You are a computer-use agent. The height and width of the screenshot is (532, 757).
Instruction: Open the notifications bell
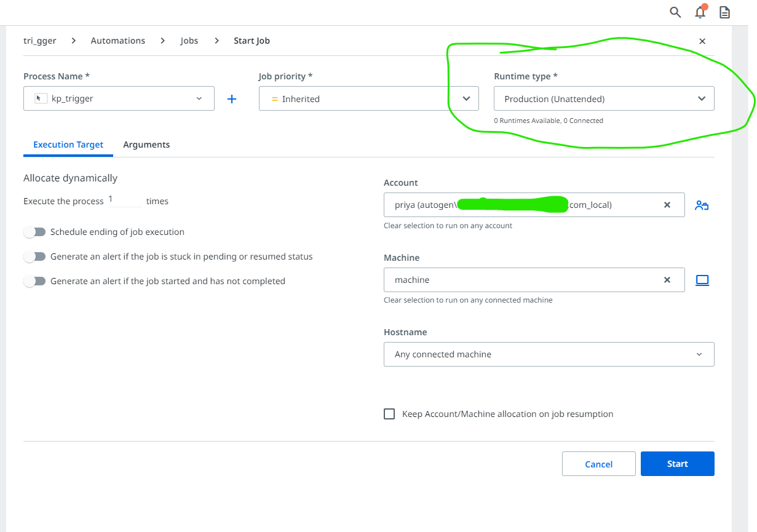(700, 12)
